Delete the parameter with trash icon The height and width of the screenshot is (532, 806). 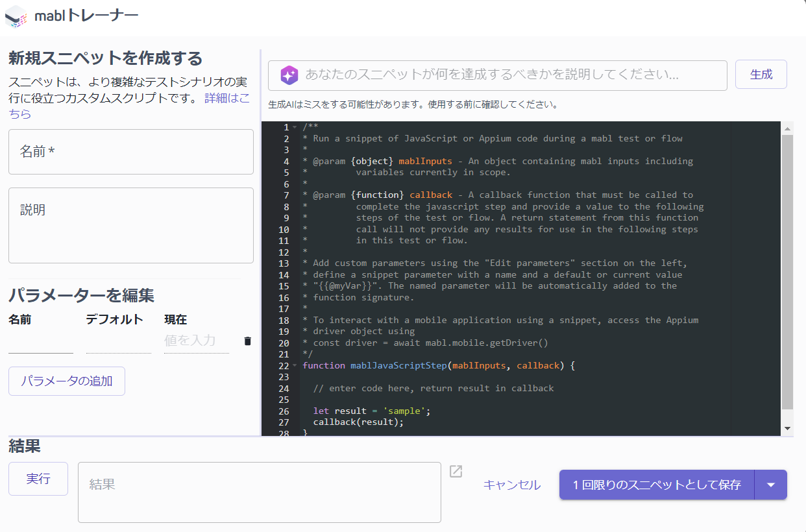click(x=247, y=341)
